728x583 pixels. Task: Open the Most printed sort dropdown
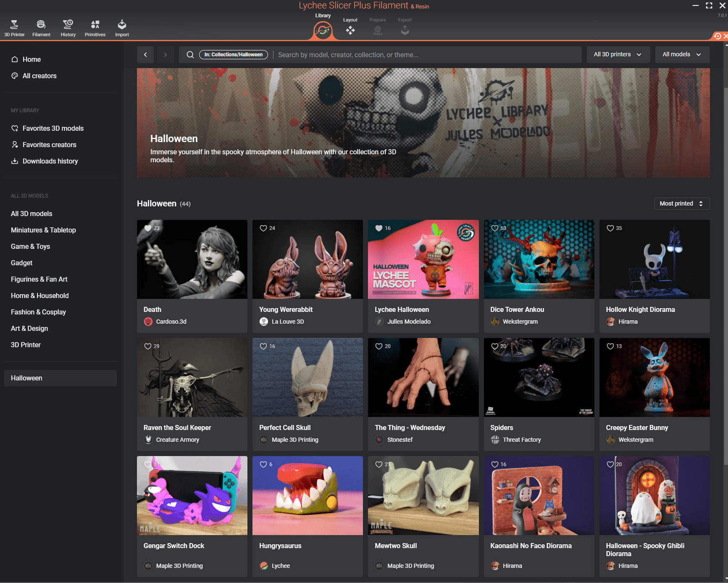point(682,203)
